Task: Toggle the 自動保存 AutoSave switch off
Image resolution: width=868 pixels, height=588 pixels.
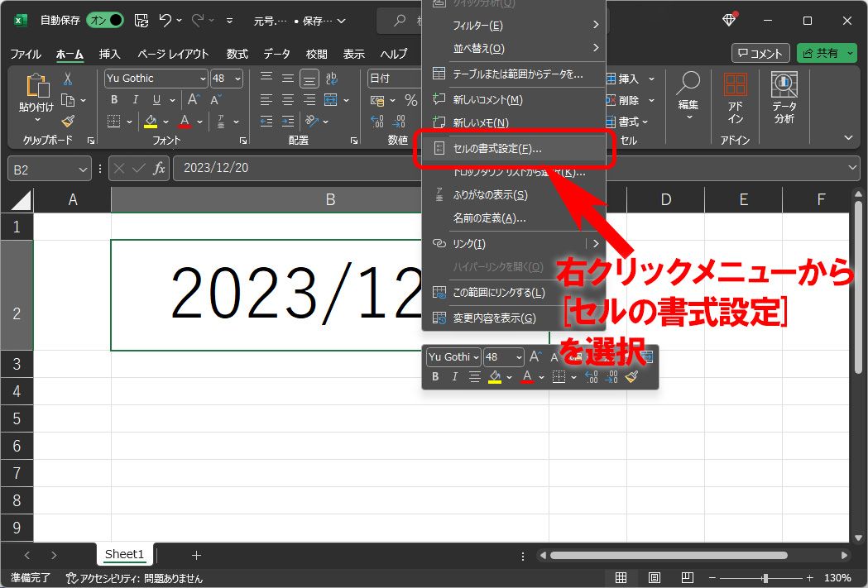Action: [x=105, y=20]
